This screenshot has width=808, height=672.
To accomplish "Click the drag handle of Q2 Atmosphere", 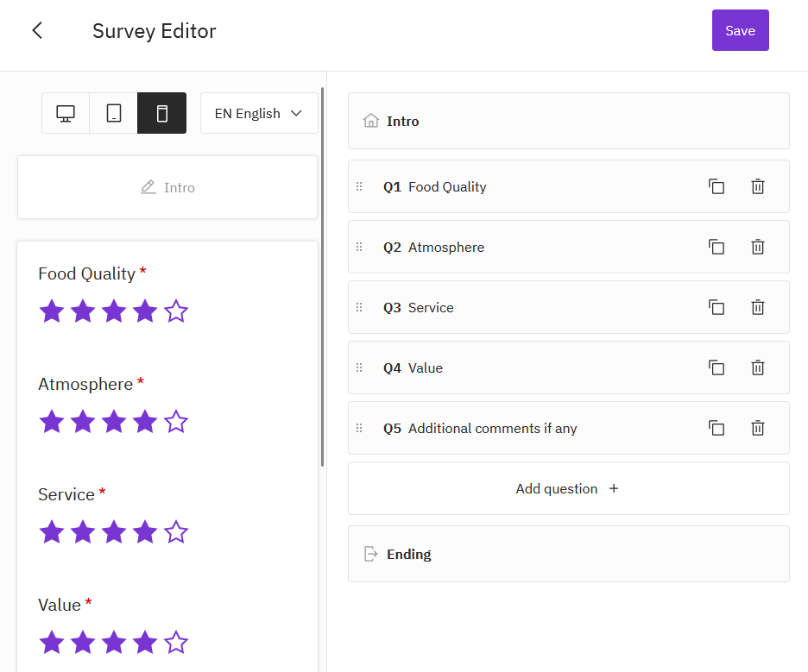I will (x=360, y=247).
